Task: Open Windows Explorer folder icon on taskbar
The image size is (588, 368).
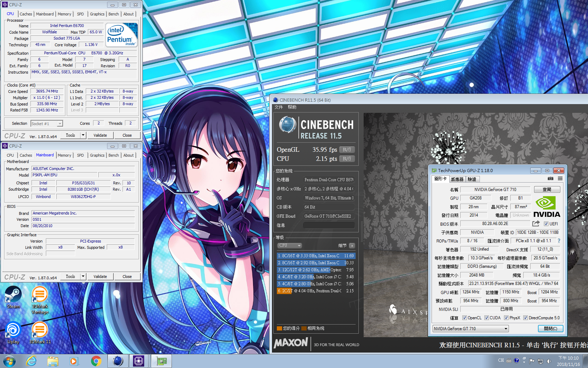Action: click(53, 361)
